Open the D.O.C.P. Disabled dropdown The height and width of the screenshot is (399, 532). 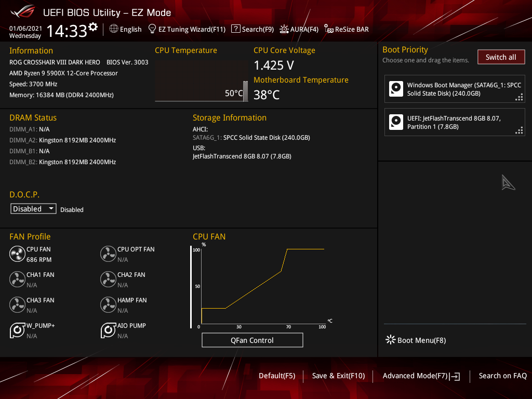pyautogui.click(x=33, y=209)
